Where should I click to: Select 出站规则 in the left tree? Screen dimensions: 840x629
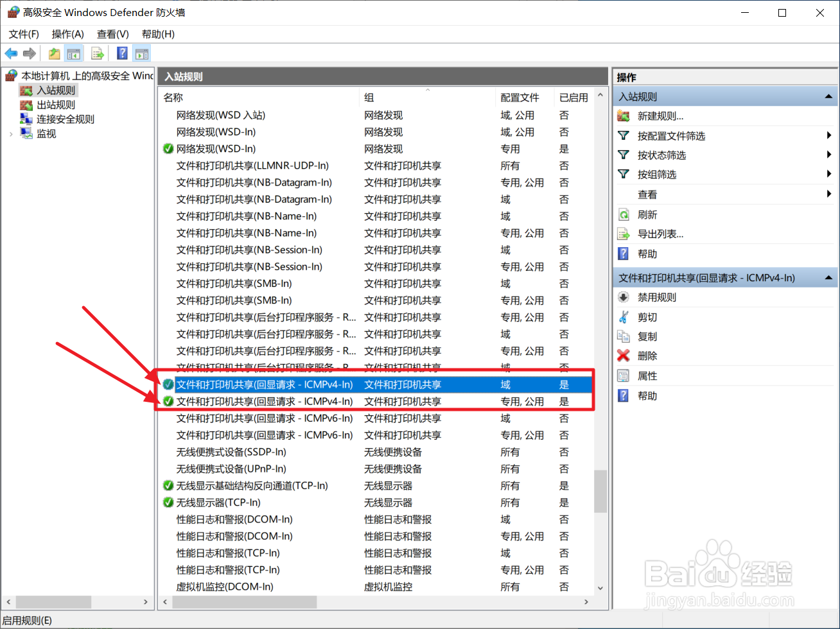coord(56,104)
